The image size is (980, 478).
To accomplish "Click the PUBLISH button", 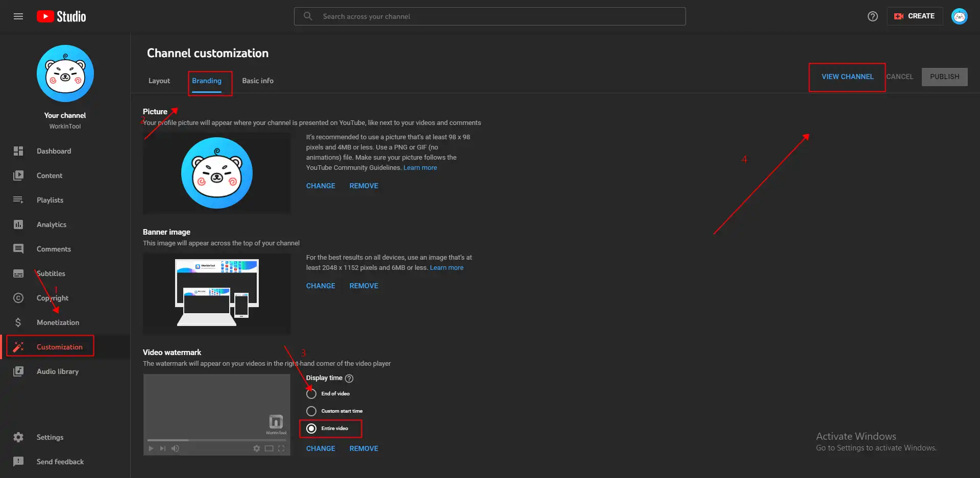I will point(944,77).
